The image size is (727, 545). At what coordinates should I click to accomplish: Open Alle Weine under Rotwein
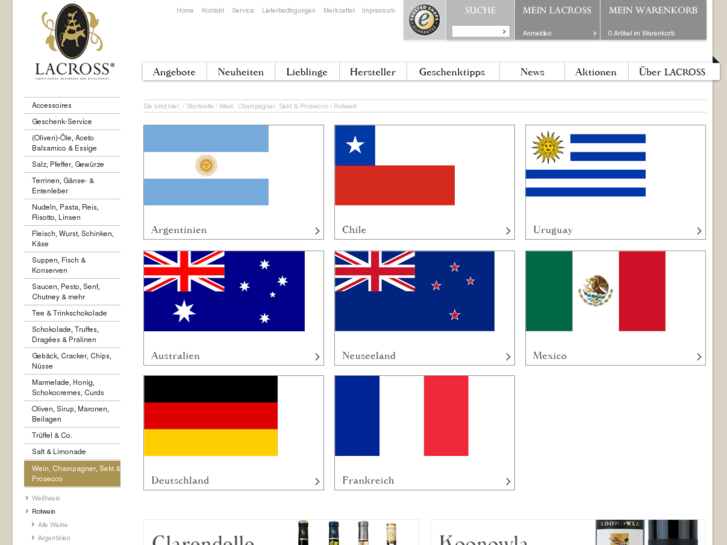click(52, 525)
